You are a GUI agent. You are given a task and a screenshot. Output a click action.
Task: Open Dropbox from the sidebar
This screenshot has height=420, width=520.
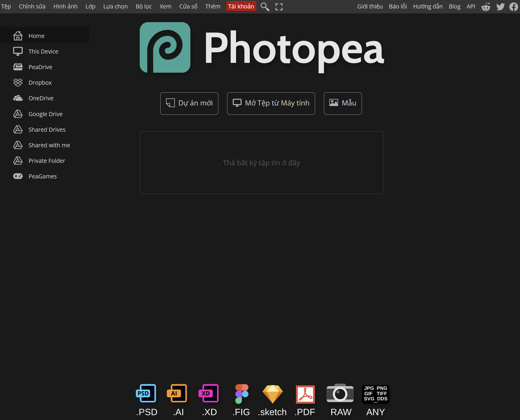pos(40,82)
